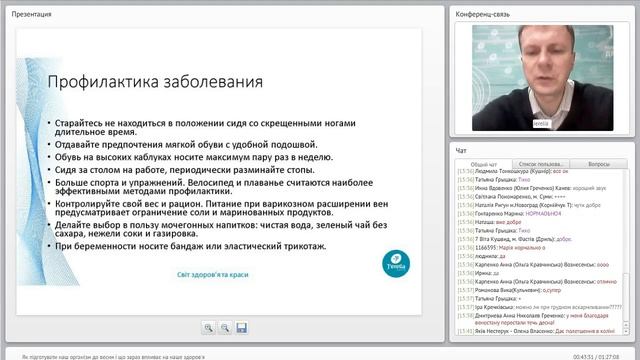This screenshot has height=360, width=640.
Task: Click chat message from Людмила Тонкошкура
Action: 513,171
